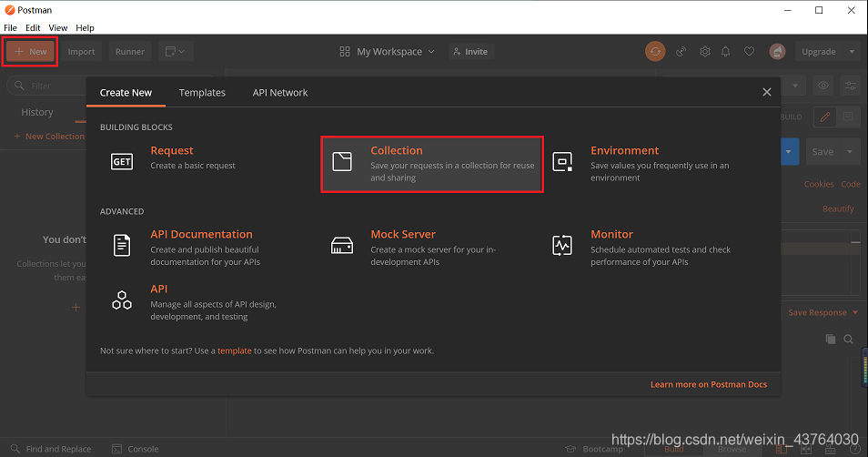Click the Mock Server icon
This screenshot has height=457, width=868.
[x=342, y=246]
